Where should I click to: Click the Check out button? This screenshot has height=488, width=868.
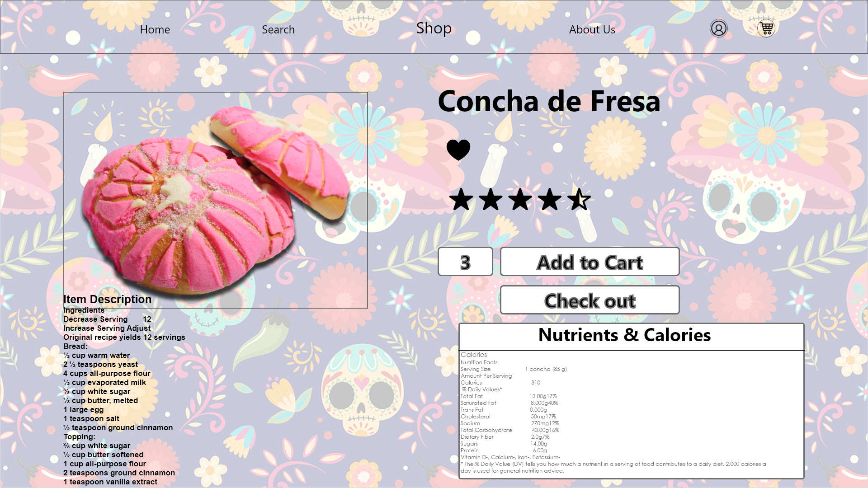590,300
